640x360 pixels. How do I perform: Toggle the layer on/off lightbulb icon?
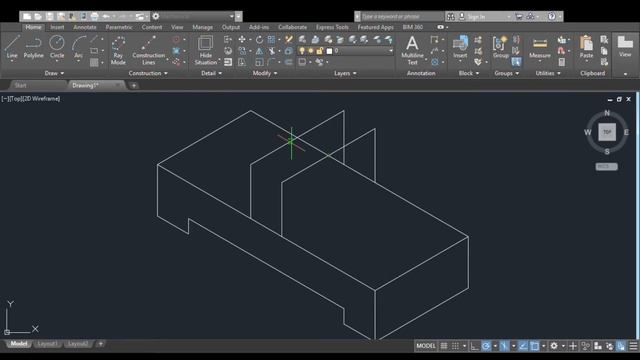click(x=302, y=51)
